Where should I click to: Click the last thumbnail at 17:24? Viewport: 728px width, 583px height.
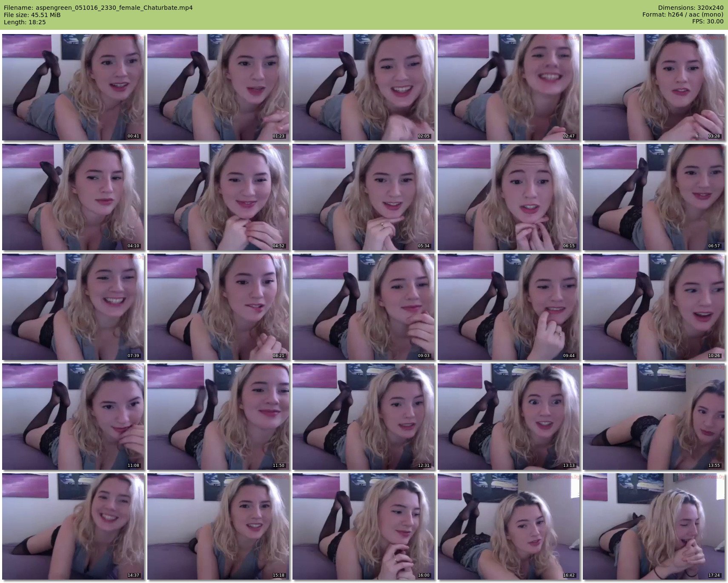pos(653,526)
